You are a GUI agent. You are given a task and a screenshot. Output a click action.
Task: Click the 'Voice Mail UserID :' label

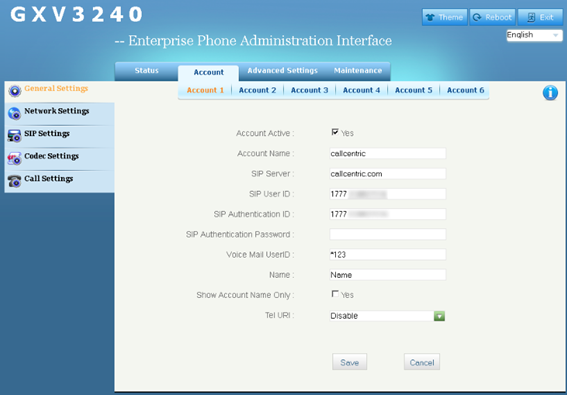[260, 255]
